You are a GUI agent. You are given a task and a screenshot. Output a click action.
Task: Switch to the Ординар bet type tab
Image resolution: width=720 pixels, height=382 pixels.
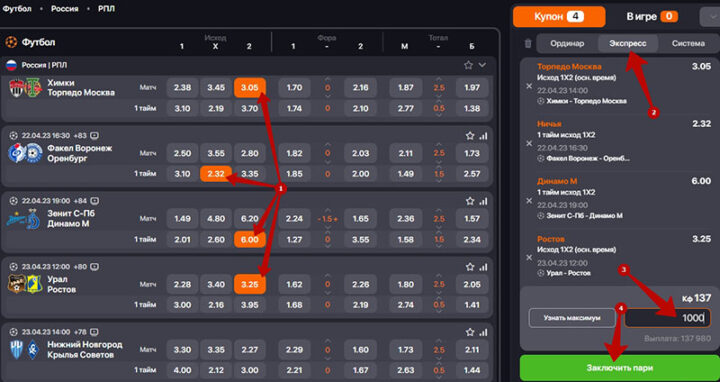click(x=567, y=44)
